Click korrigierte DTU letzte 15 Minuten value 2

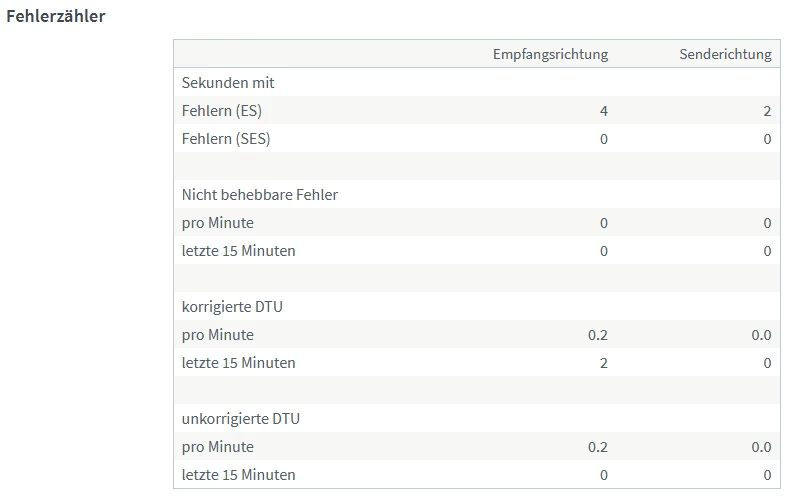click(603, 363)
